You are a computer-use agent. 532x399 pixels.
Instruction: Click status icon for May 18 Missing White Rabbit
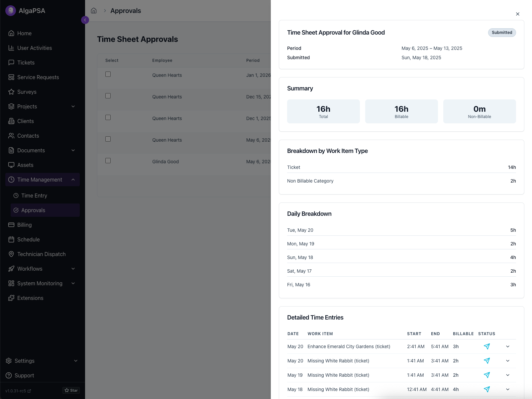pyautogui.click(x=487, y=389)
